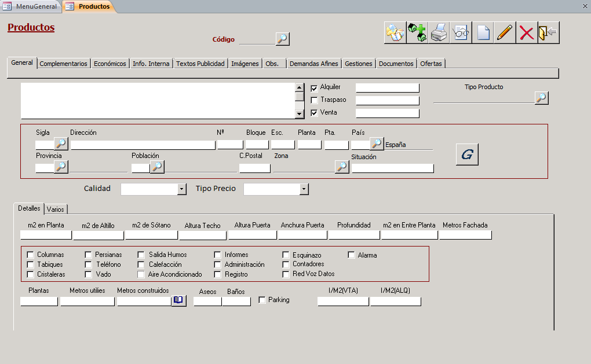Exit the form with the door icon
Screen dimensions: 591x364
[548, 33]
